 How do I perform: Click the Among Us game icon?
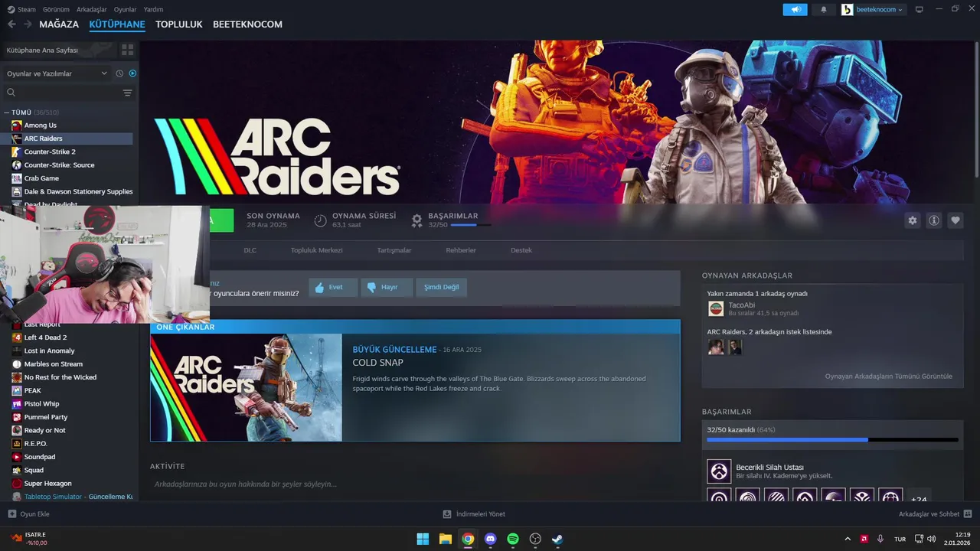pos(17,125)
